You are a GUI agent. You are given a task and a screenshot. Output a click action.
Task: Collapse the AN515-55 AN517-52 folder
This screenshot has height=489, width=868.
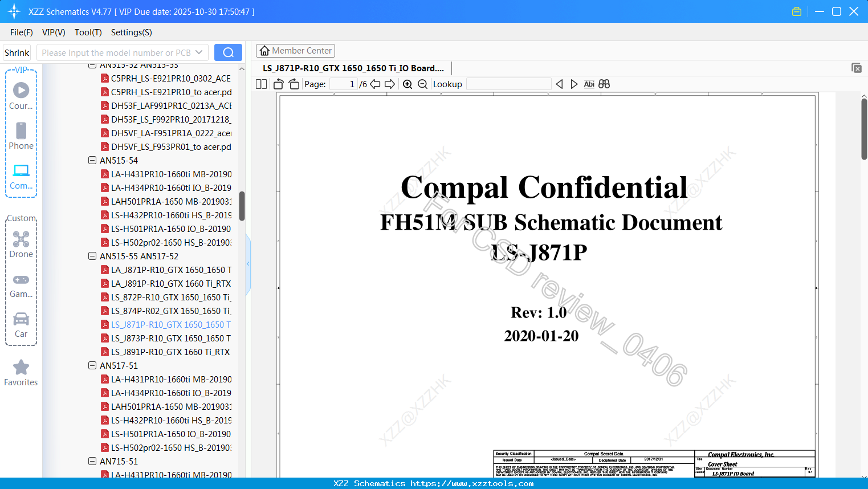[x=92, y=256]
